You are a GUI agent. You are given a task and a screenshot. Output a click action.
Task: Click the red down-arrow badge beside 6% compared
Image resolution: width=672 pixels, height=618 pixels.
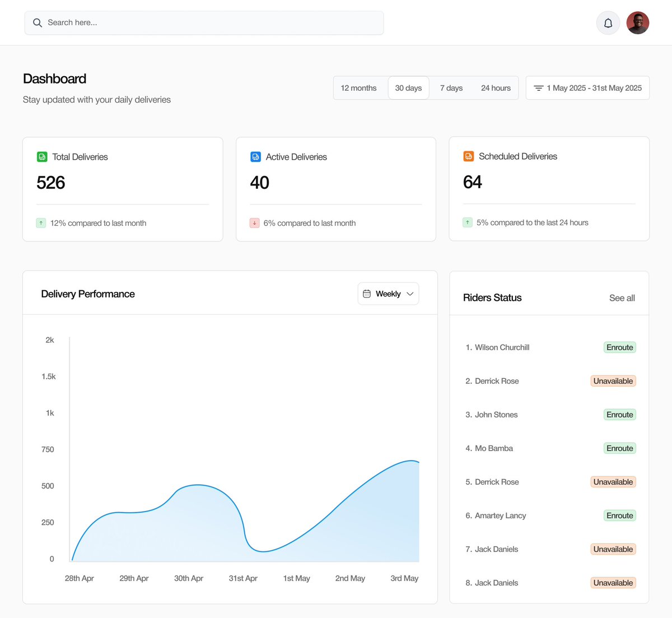point(254,223)
